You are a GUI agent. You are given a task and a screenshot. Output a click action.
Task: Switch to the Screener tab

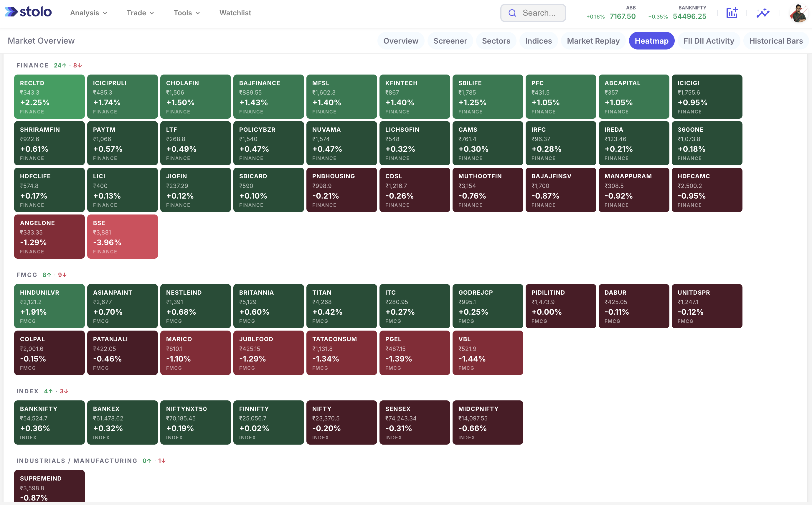click(450, 41)
